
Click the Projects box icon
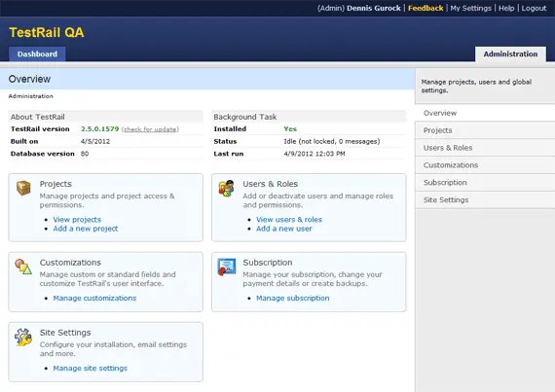click(23, 188)
